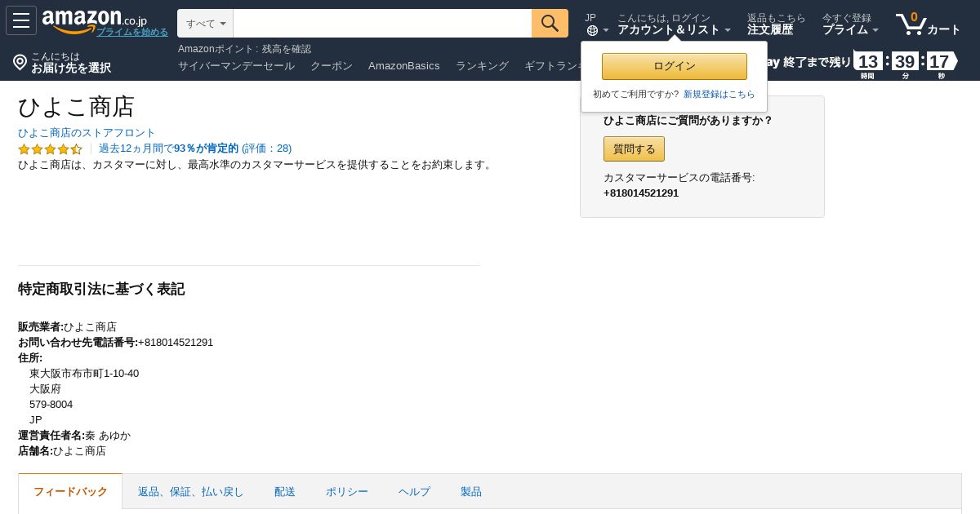Click the ログイン button
The height and width of the screenshot is (514, 980).
click(675, 66)
